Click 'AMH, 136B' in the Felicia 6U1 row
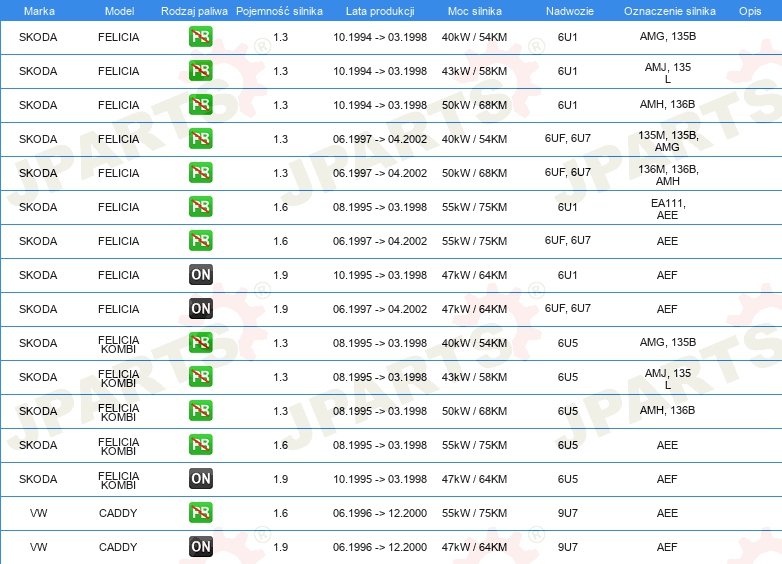The height and width of the screenshot is (564, 782). click(668, 104)
